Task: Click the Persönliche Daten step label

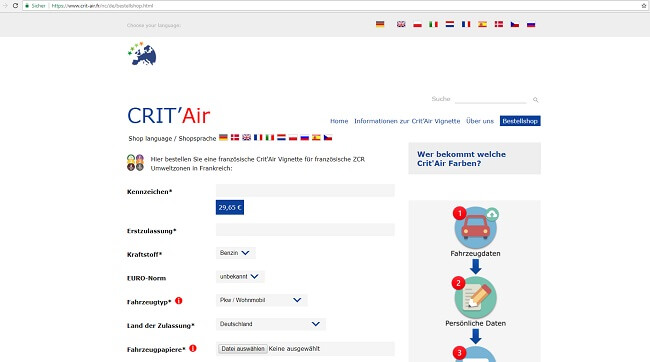Action: coord(475,323)
